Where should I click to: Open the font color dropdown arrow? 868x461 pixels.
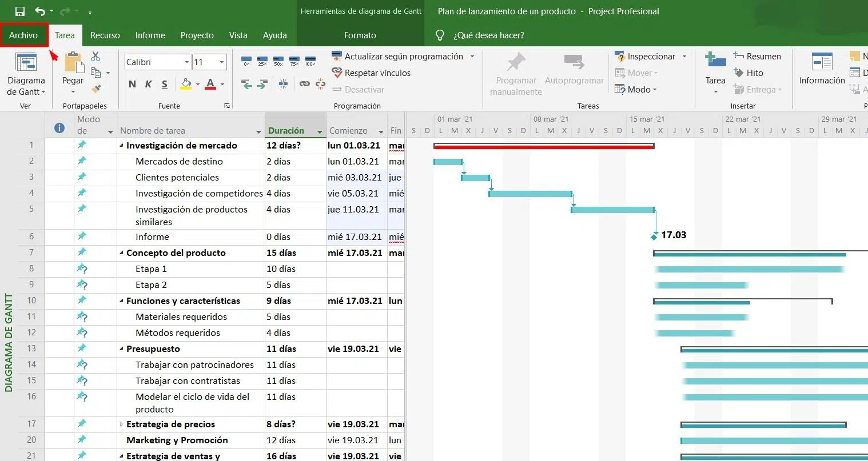(222, 84)
